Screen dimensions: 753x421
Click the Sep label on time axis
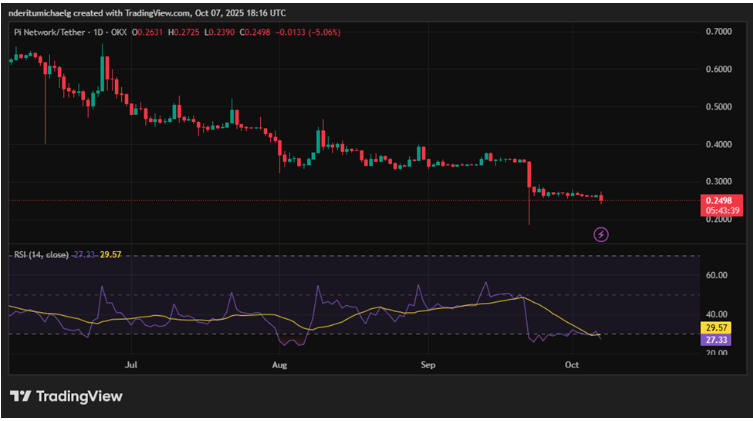(x=428, y=365)
